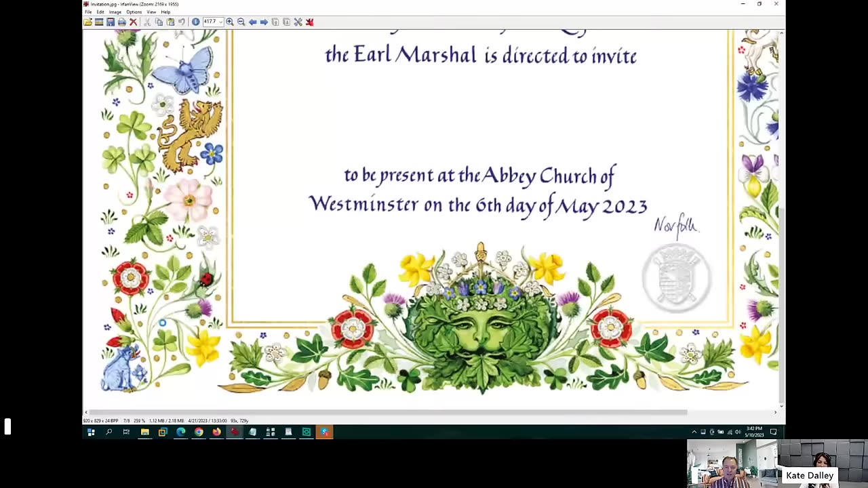Open the Image menu
Viewport: 868px width, 488px height.
(x=115, y=12)
